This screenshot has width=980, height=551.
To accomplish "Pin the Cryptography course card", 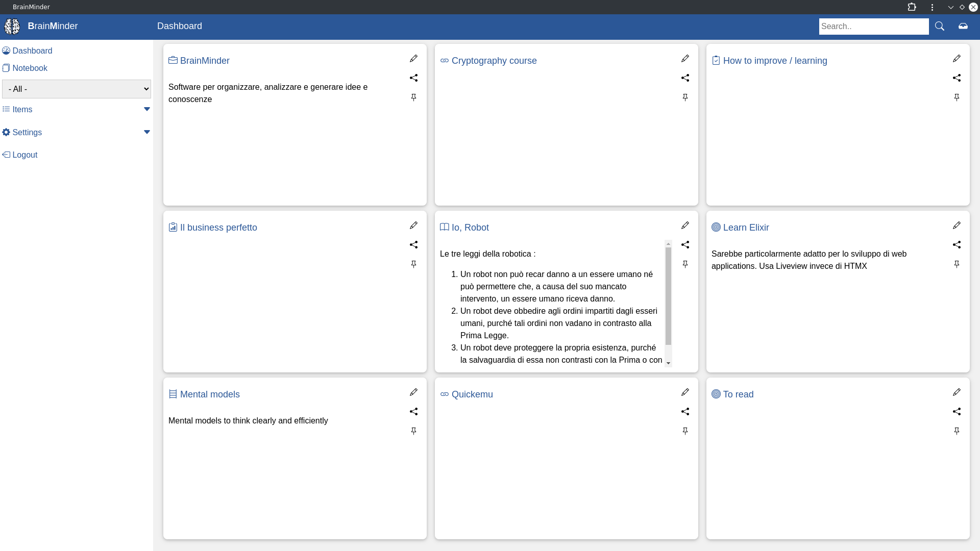I will 685,97.
